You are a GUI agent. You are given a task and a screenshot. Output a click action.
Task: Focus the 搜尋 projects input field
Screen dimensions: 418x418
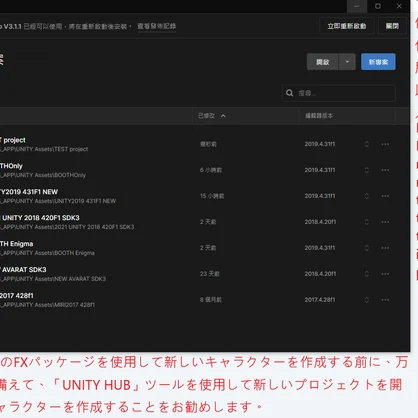pos(339,93)
